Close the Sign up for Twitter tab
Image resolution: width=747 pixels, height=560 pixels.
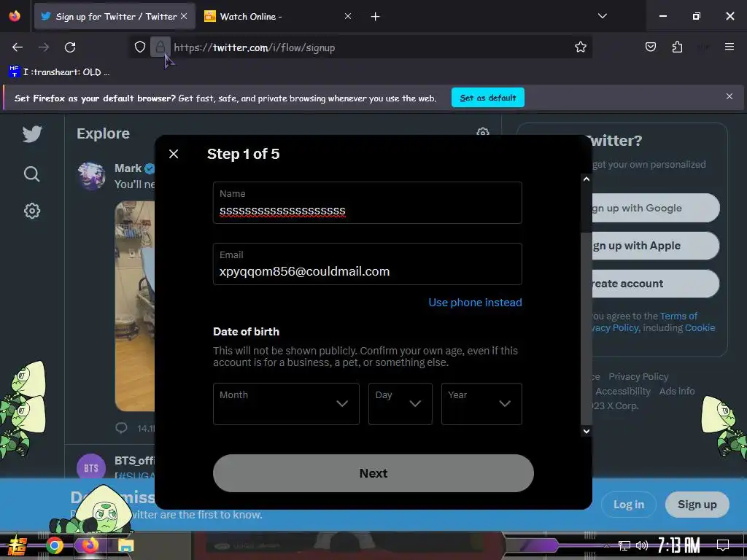(184, 16)
